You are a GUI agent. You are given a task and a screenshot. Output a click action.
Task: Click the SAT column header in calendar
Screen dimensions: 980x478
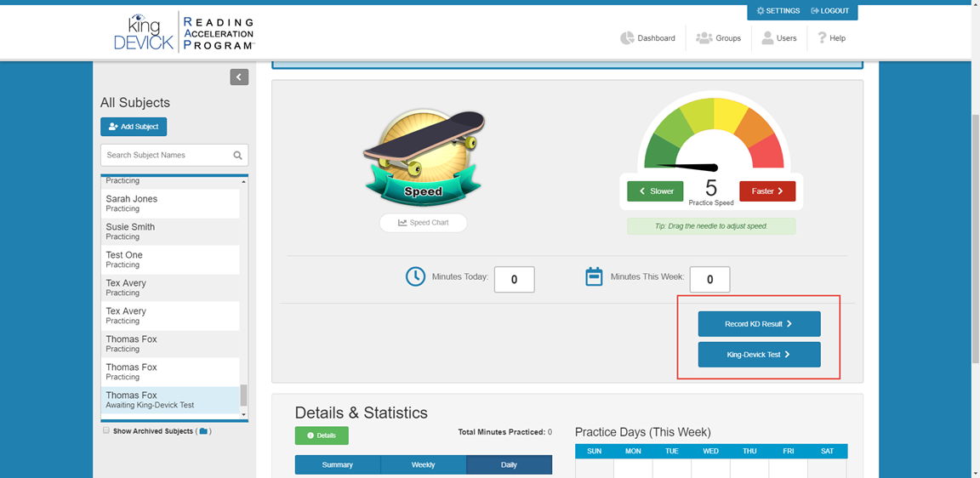(828, 451)
